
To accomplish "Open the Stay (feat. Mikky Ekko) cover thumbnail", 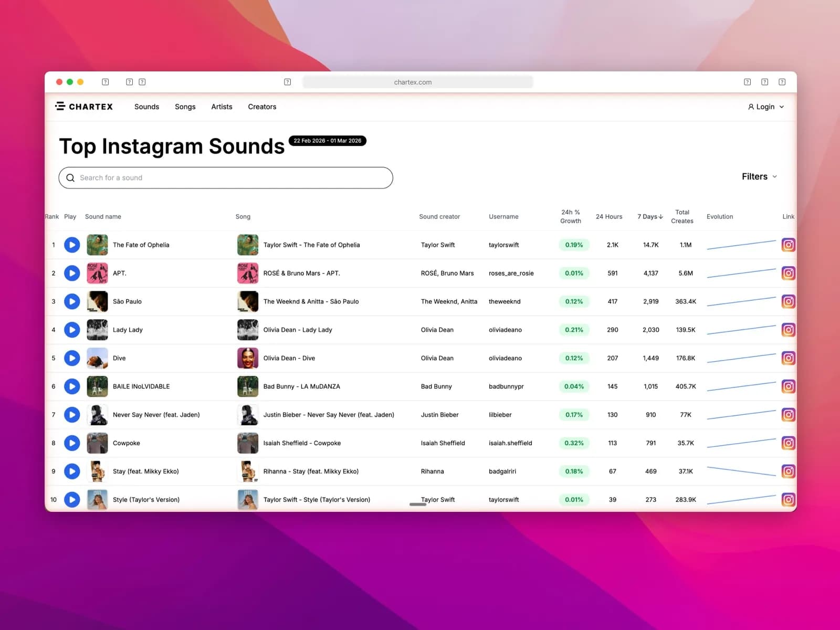I will point(97,471).
